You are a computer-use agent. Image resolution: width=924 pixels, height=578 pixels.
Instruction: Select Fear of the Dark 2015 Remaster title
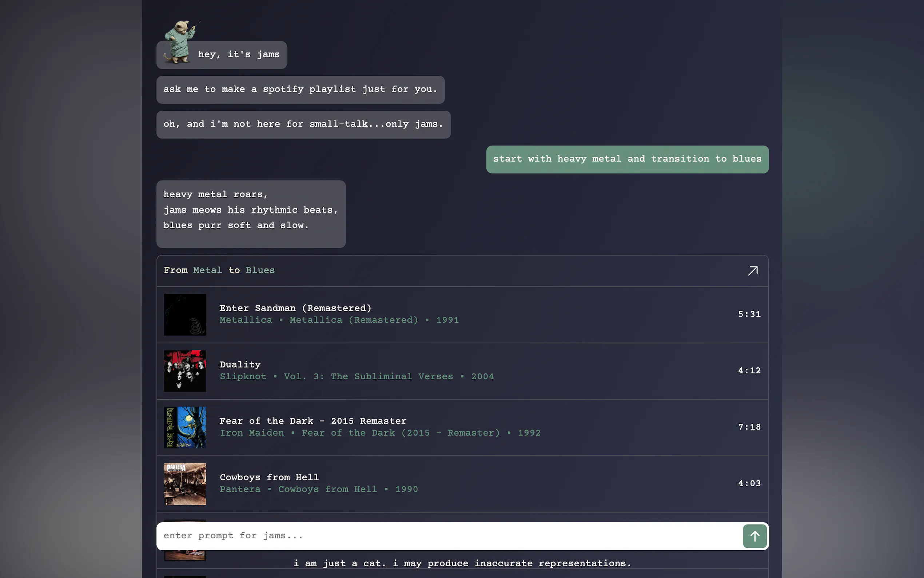tap(313, 421)
